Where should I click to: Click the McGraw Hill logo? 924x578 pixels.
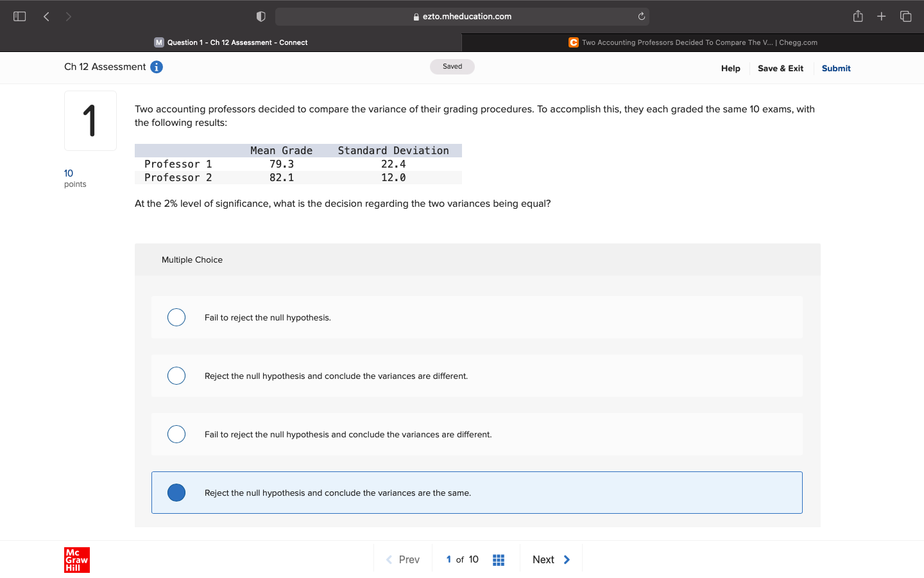coord(76,559)
